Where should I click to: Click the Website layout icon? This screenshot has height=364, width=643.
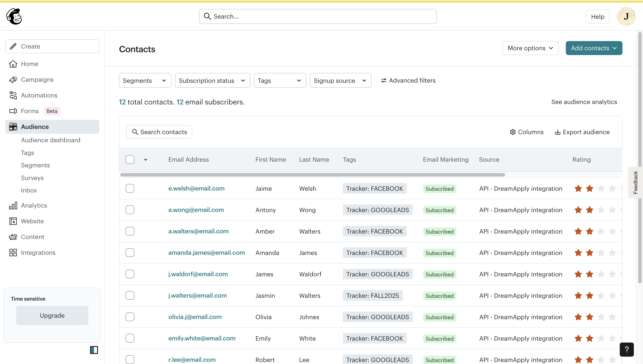click(13, 221)
